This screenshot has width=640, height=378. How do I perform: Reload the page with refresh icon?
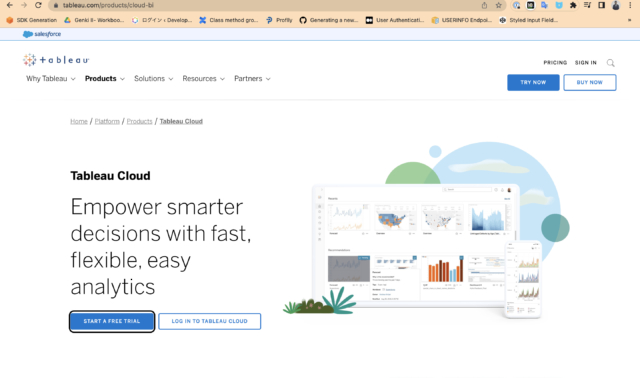38,5
